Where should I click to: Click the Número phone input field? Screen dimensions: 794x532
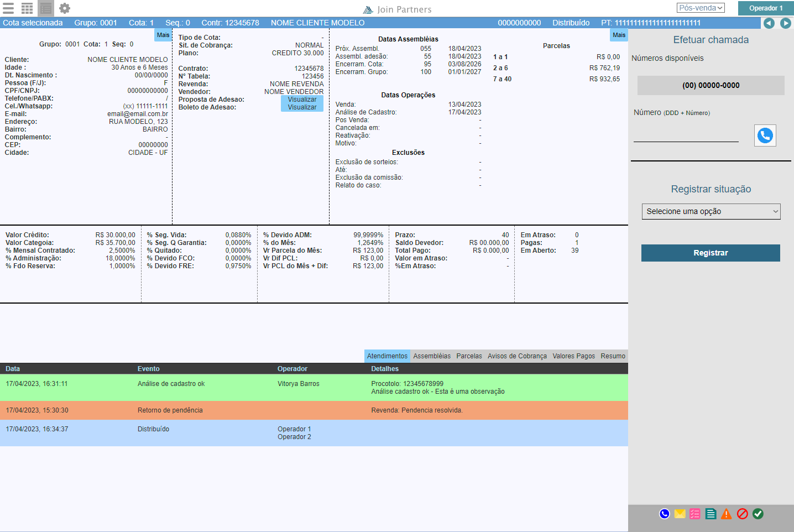[686, 135]
